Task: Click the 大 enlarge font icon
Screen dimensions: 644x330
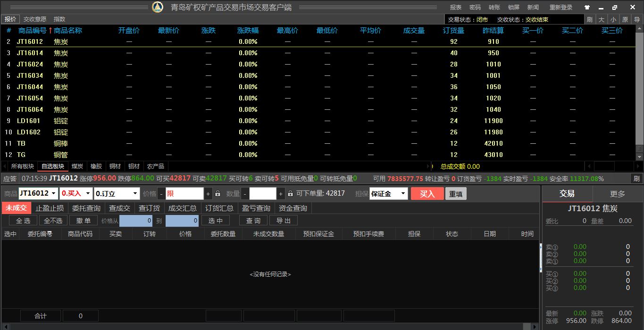Action: click(x=602, y=19)
